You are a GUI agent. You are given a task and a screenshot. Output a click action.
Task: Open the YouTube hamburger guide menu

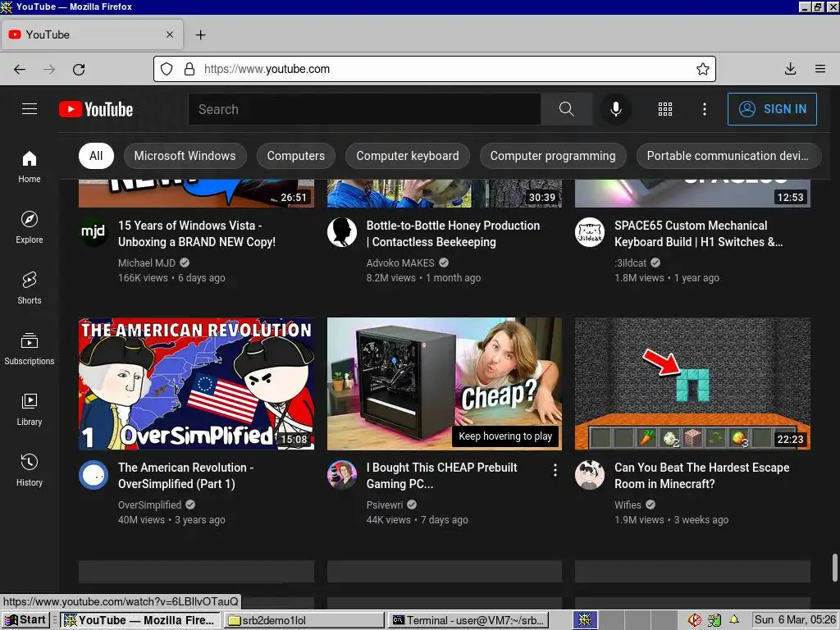click(x=30, y=109)
